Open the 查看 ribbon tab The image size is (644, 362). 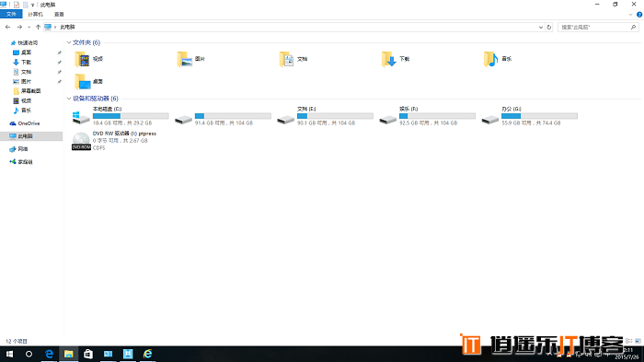click(x=59, y=15)
